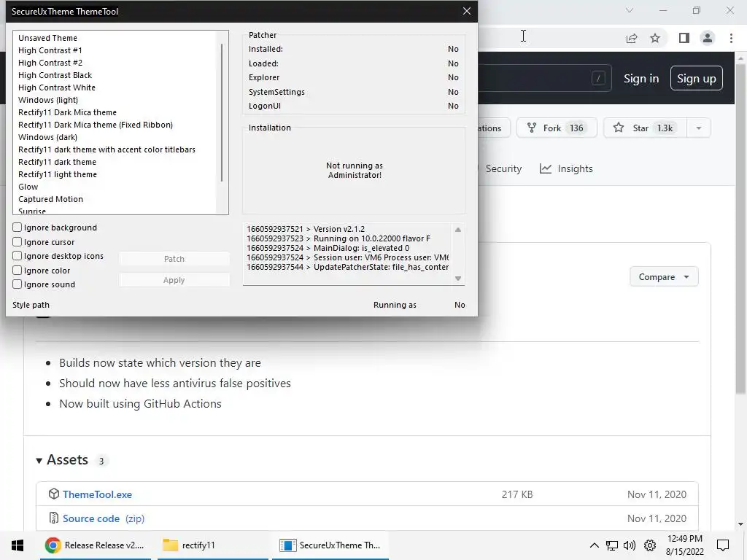The width and height of the screenshot is (747, 560).
Task: Switch to Chrome Release taskbar item
Action: pyautogui.click(x=96, y=545)
